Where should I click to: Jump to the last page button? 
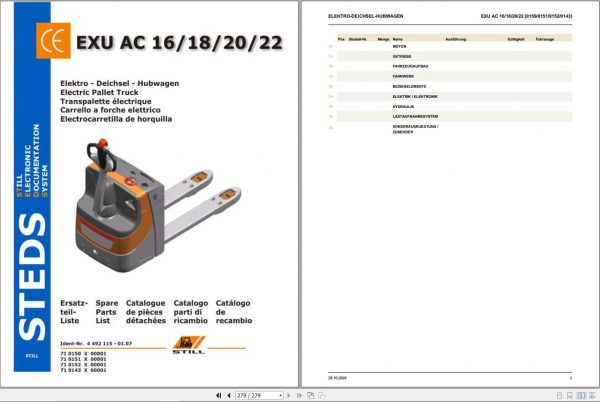[299, 395]
